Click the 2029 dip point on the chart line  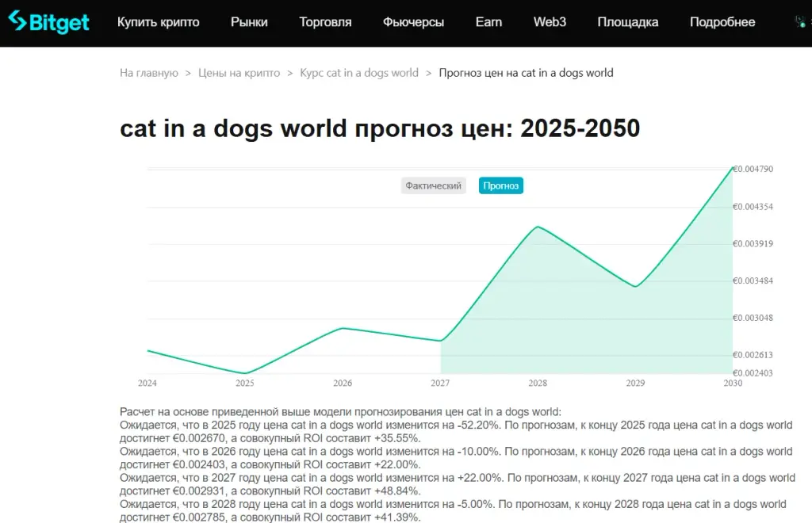[x=635, y=286]
